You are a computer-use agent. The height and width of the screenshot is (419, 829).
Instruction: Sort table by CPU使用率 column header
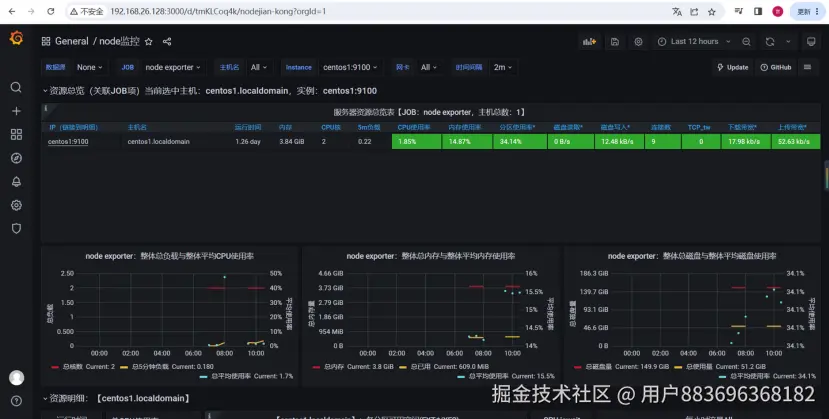click(x=414, y=127)
